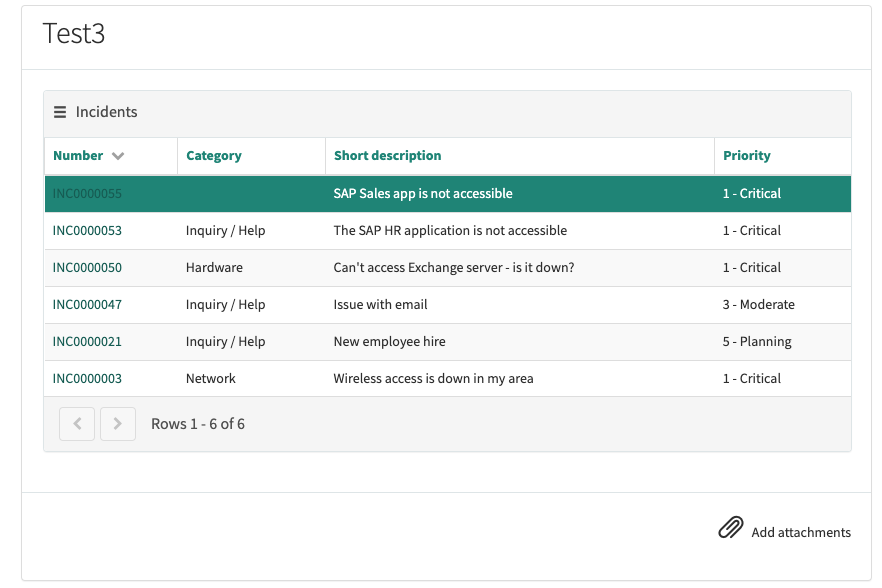Go to previous page arrow

[77, 424]
